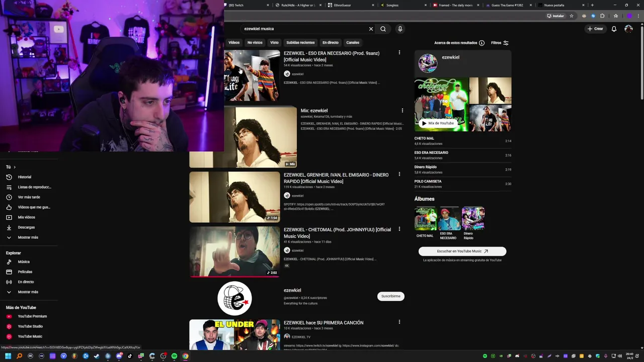Select the Subidas recientes filter chip
Screen dimensions: 644x362
300,43
